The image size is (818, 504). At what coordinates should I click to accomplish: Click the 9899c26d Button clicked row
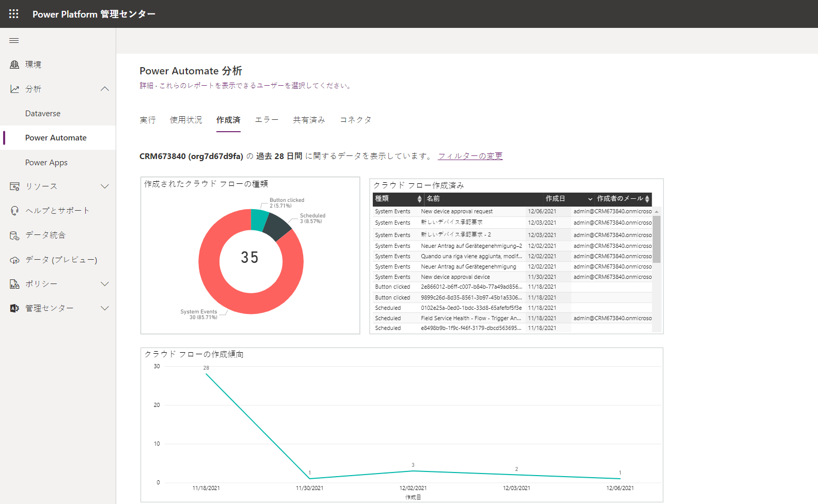click(512, 297)
